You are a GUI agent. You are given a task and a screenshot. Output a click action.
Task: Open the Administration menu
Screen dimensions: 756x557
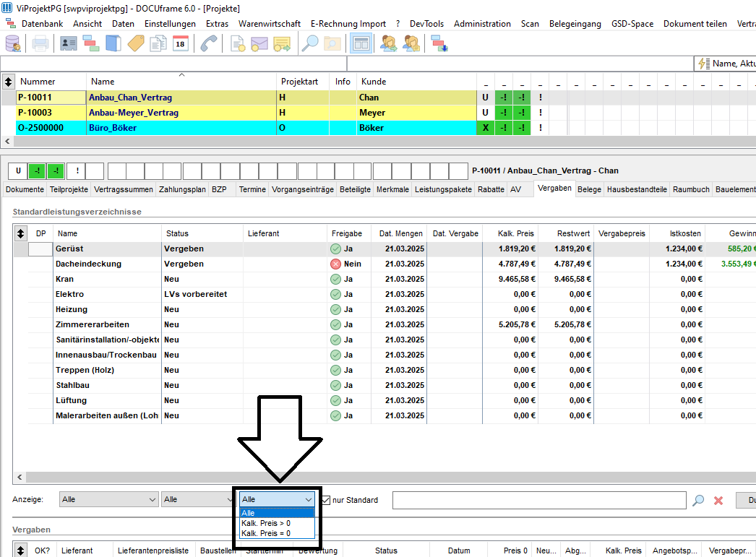(481, 24)
